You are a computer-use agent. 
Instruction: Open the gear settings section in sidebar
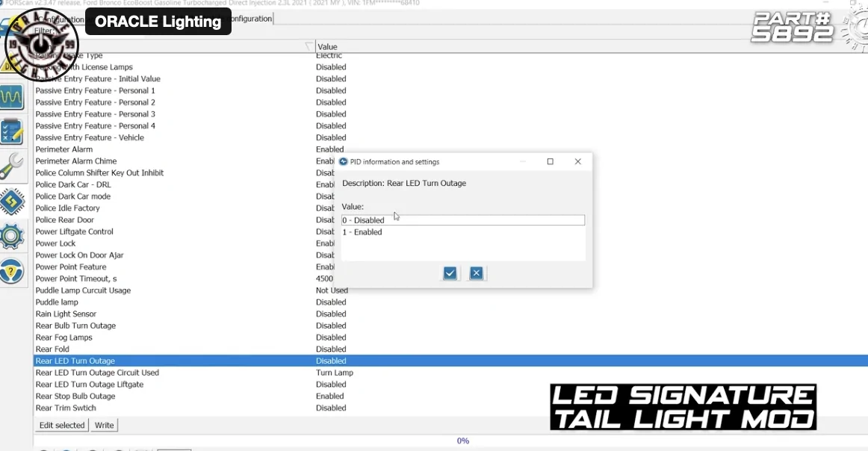[12, 237]
